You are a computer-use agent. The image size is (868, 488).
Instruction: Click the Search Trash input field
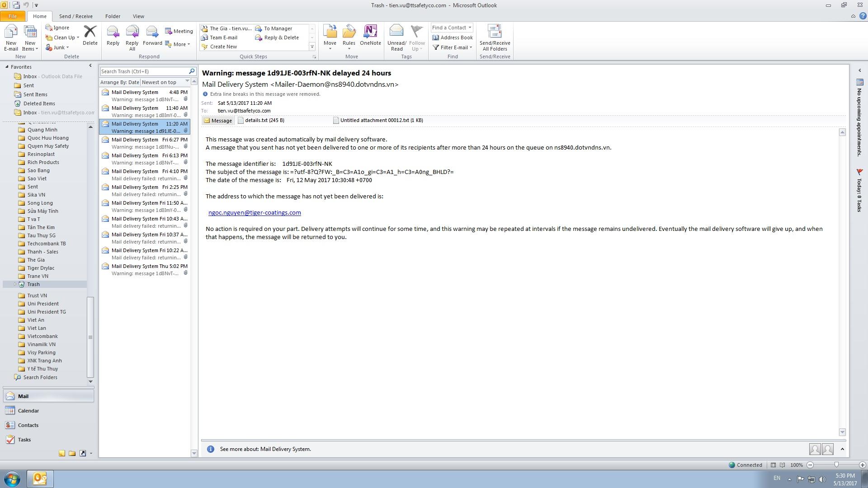[144, 71]
